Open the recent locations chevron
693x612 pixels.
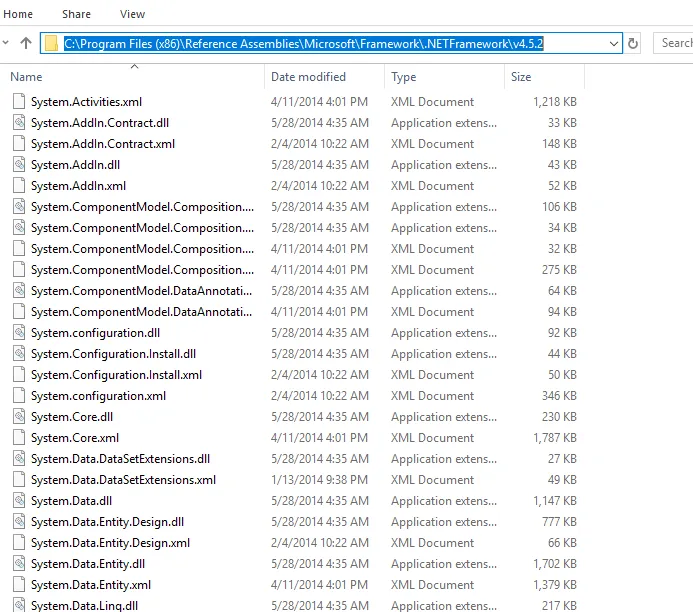[5, 43]
